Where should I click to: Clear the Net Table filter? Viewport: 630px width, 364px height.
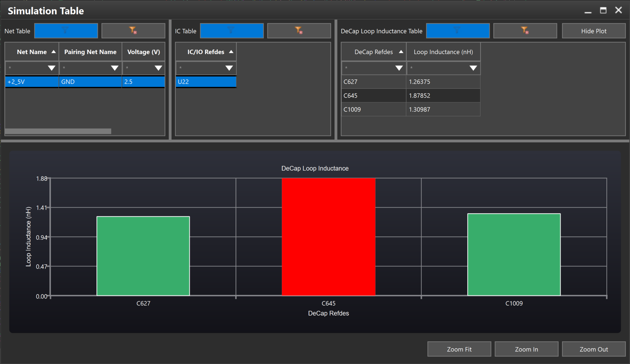tap(133, 30)
